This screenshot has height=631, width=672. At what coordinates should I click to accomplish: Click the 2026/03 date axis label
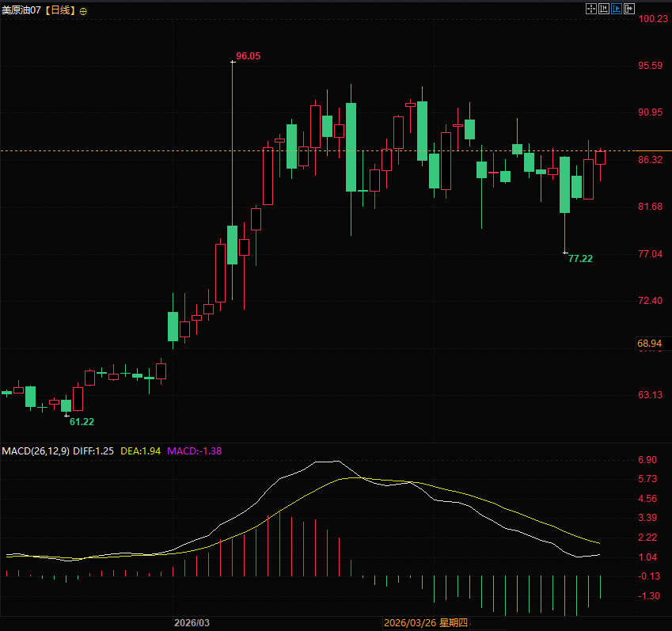click(192, 623)
